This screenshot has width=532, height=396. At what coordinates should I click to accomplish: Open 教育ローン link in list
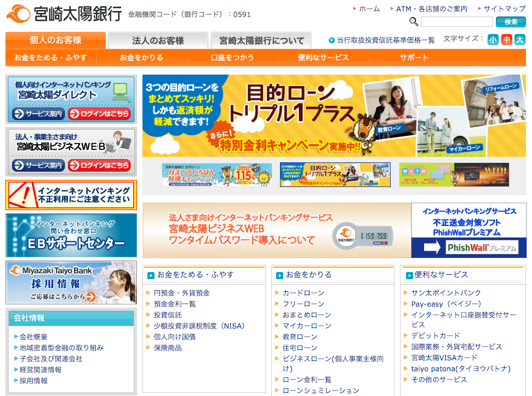coord(300,337)
